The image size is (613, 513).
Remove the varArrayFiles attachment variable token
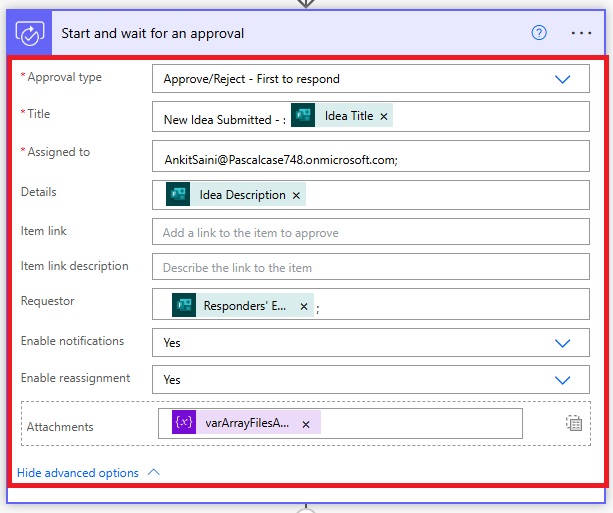pyautogui.click(x=306, y=424)
